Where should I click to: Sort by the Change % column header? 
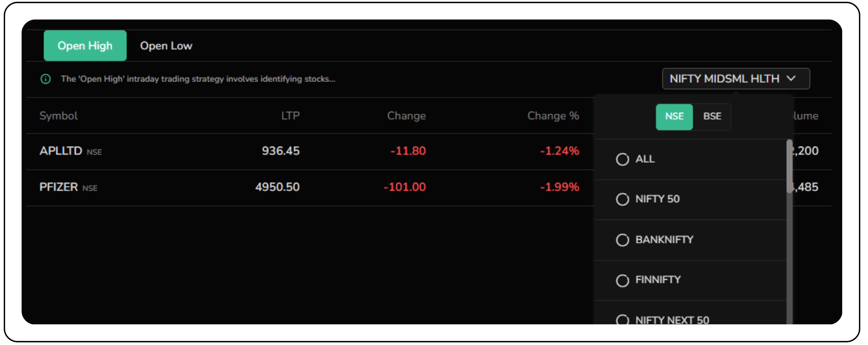click(553, 116)
